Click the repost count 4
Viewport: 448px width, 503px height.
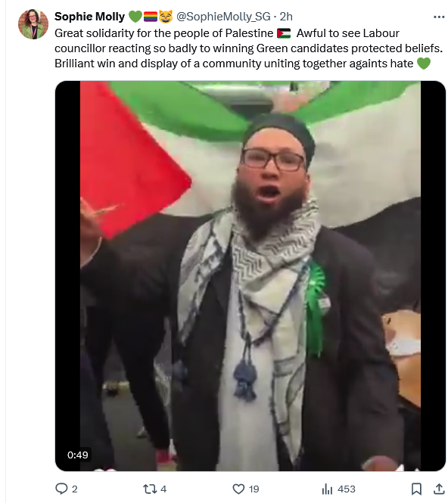coord(163,489)
